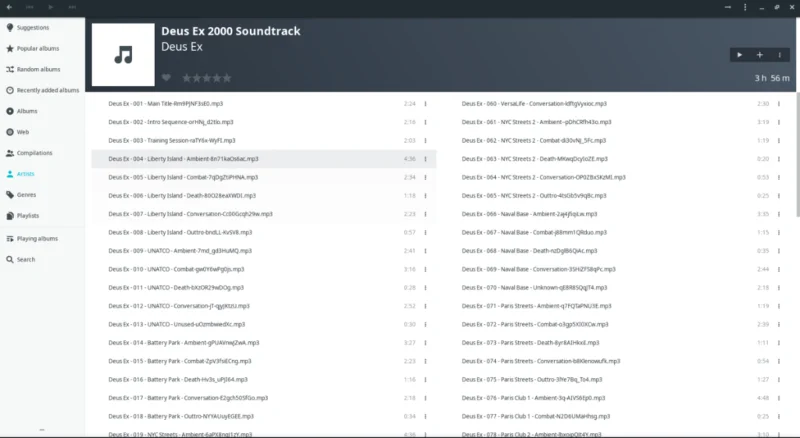Viewport: 800px width, 438px height.
Task: Select track 013 UNATCO Unused
Action: coord(264,324)
